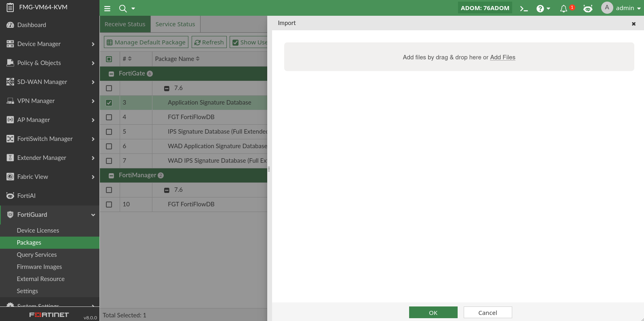Expand the AP Manager submenu arrow

(x=93, y=120)
